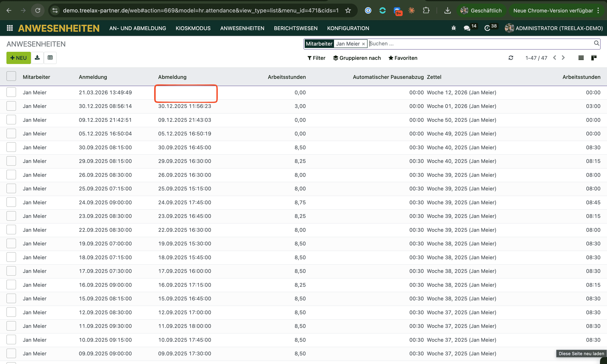The height and width of the screenshot is (364, 607).
Task: Check the row with Anmeldung 26.09.2025 08:30:00
Action: point(11,175)
